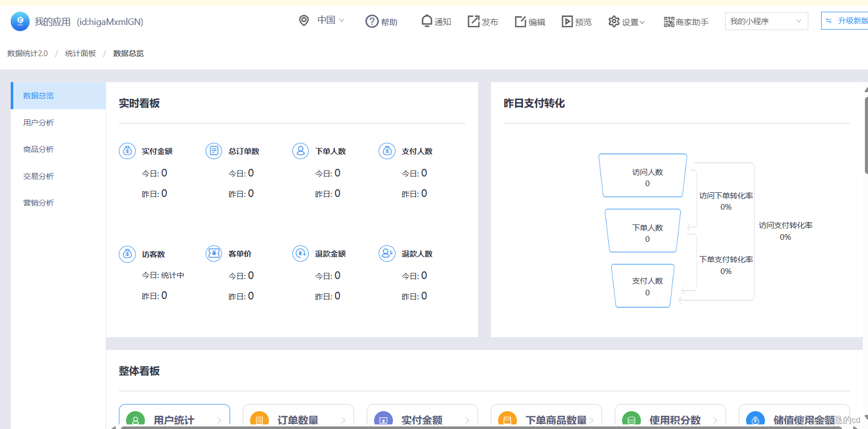This screenshot has height=429, width=868.
Task: Expand the 使用积分数 card chevron
Action: (715, 420)
